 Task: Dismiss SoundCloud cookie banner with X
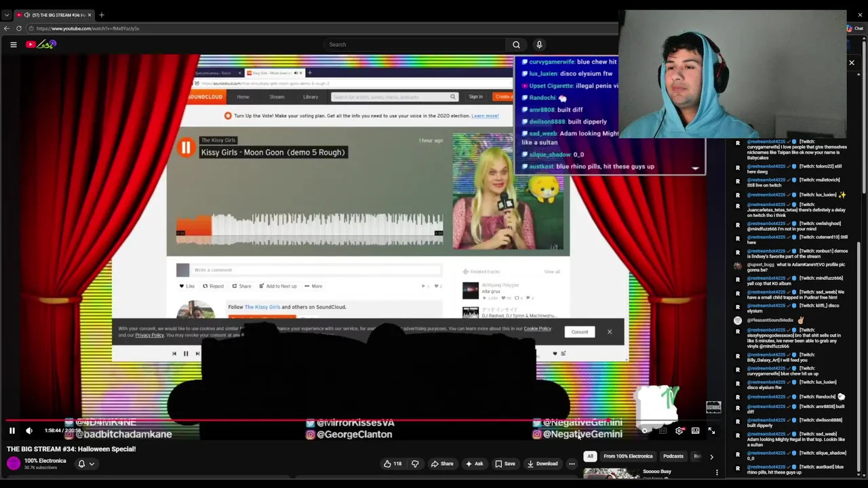tap(609, 332)
